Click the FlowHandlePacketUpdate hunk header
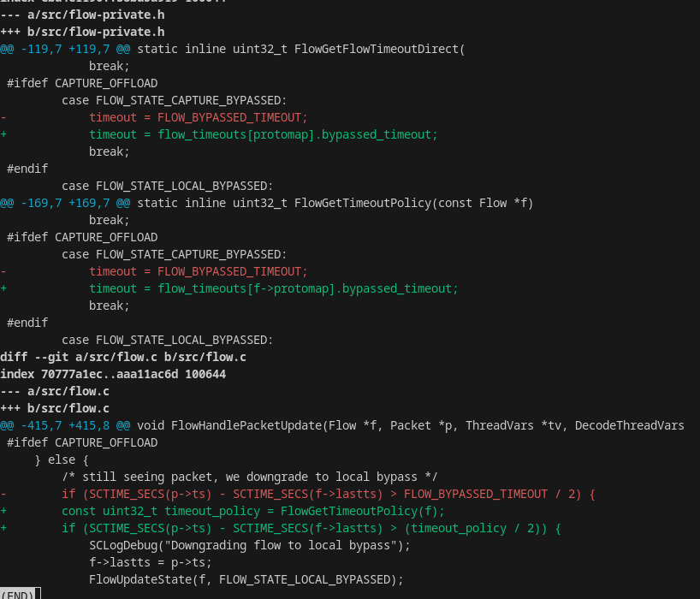The width and height of the screenshot is (700, 599). pos(342,425)
